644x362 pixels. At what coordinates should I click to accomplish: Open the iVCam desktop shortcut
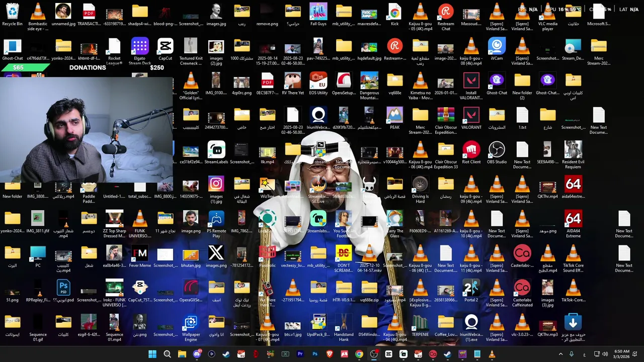coord(496,49)
